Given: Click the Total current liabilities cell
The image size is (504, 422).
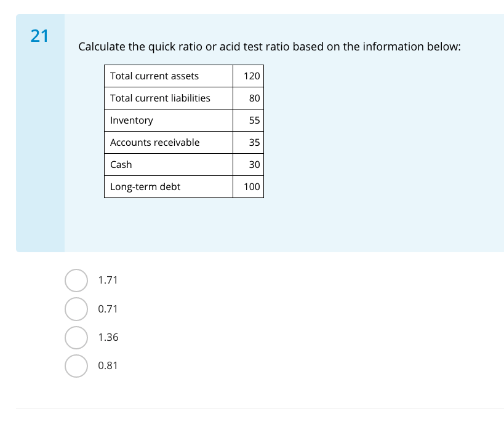Looking at the screenshot, I should pos(160,98).
